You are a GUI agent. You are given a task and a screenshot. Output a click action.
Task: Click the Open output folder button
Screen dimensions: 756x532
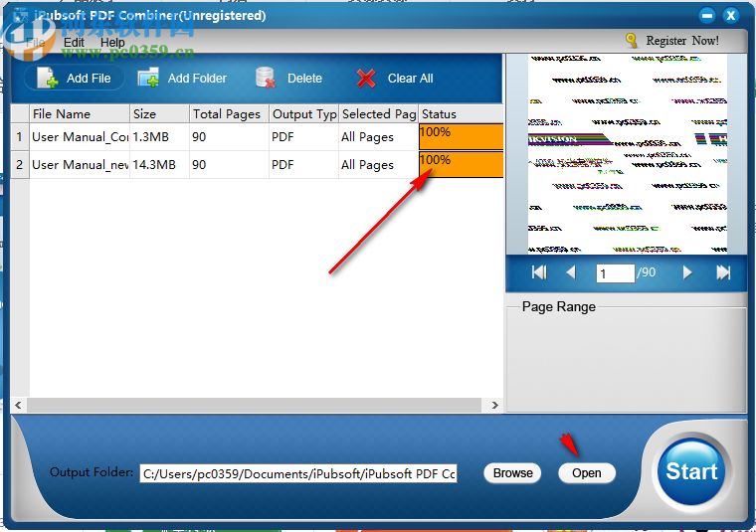pyautogui.click(x=587, y=472)
